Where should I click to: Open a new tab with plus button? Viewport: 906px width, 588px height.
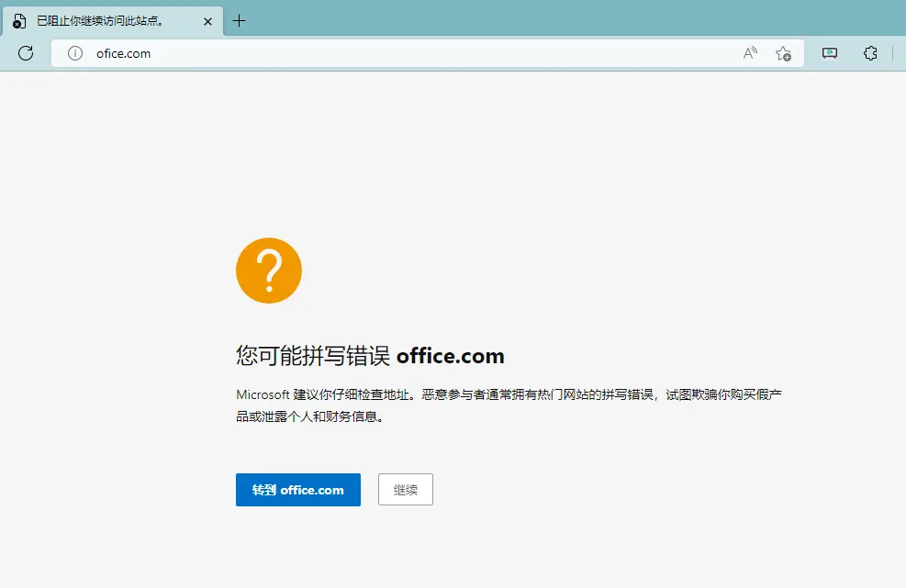(239, 21)
